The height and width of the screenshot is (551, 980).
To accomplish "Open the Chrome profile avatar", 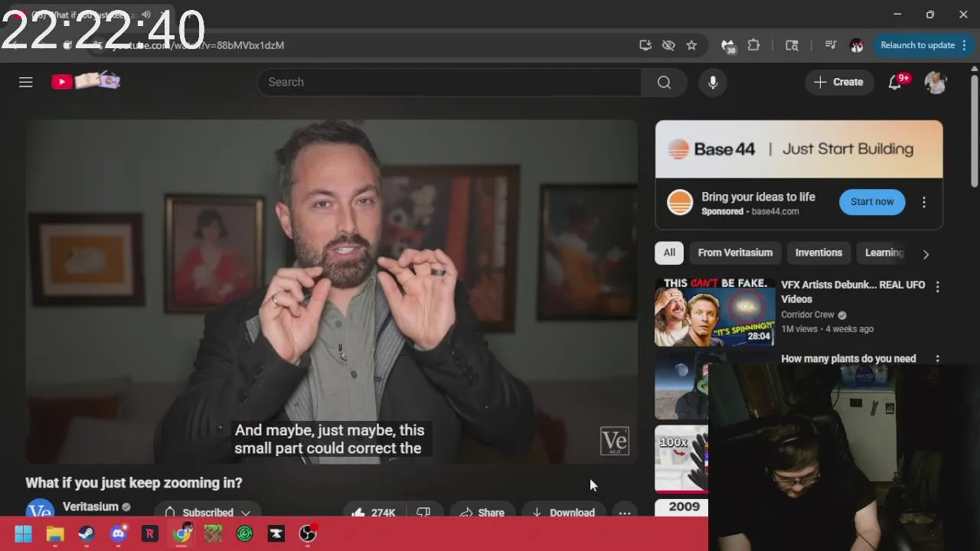I will (x=857, y=45).
